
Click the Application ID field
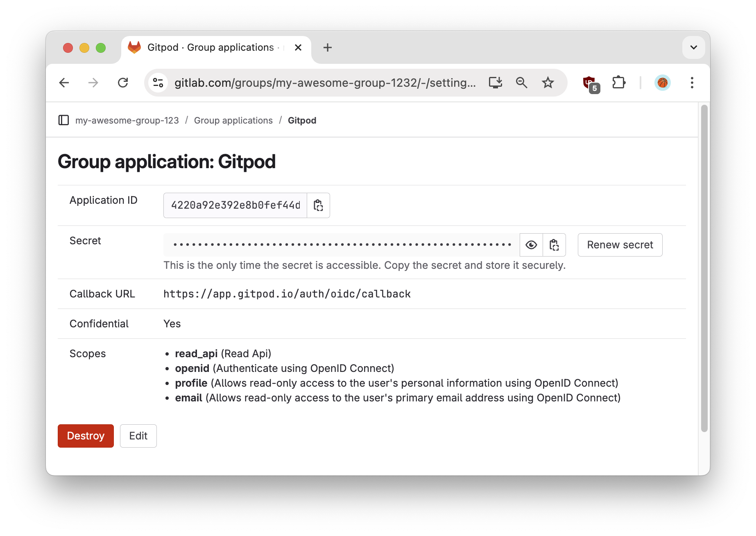tap(235, 205)
